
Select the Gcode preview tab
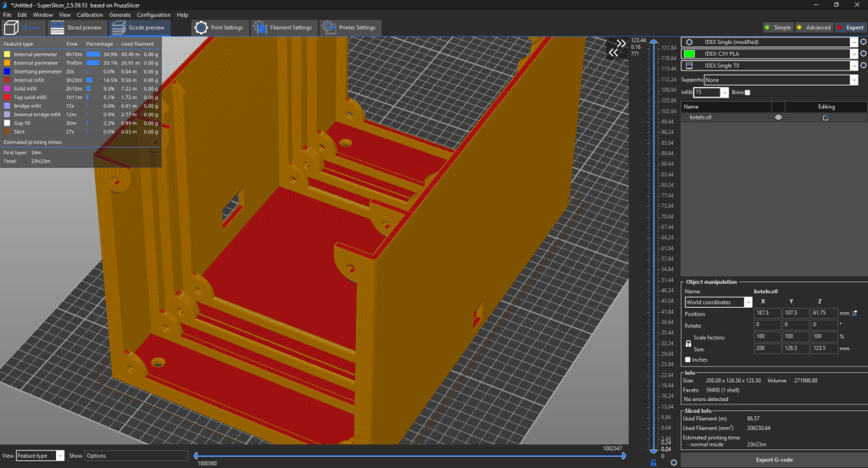click(x=139, y=27)
